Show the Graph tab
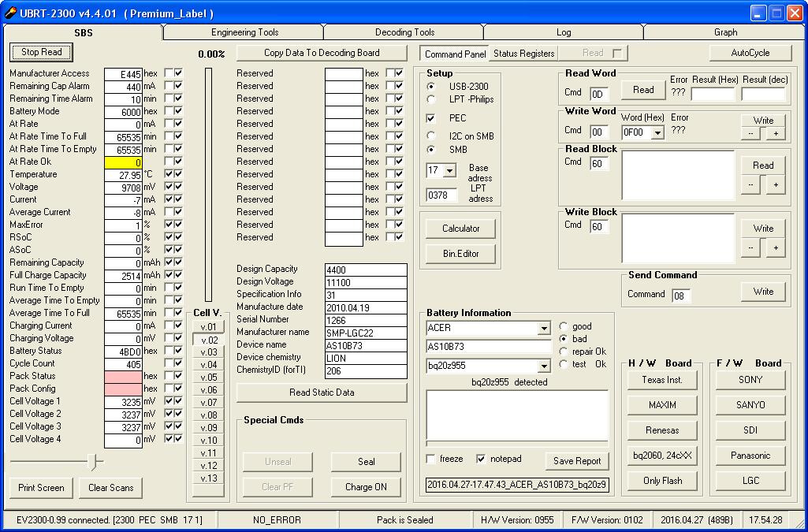The height and width of the screenshot is (532, 808). tap(725, 32)
